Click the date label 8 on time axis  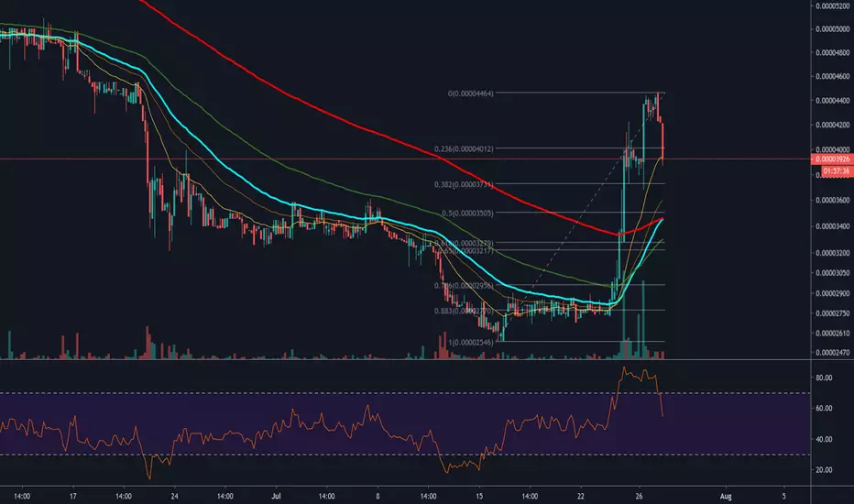coord(378,497)
